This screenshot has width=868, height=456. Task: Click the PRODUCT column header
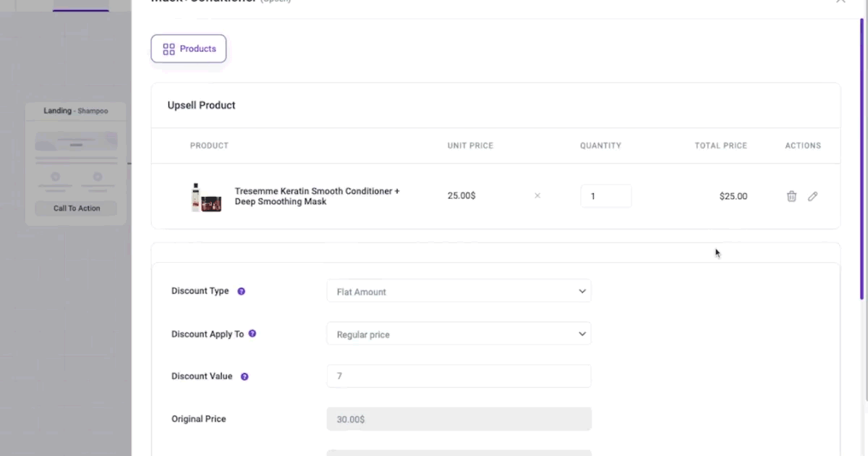209,145
